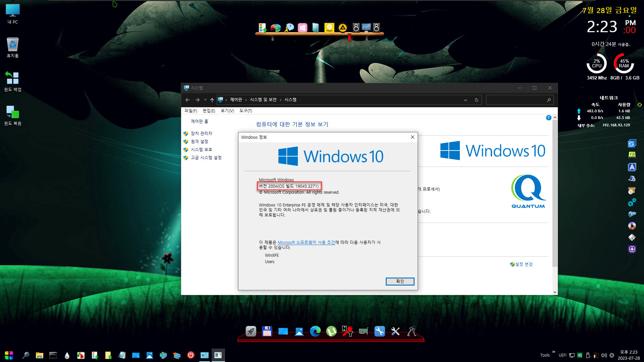Open the colorful start menu button

[9, 355]
